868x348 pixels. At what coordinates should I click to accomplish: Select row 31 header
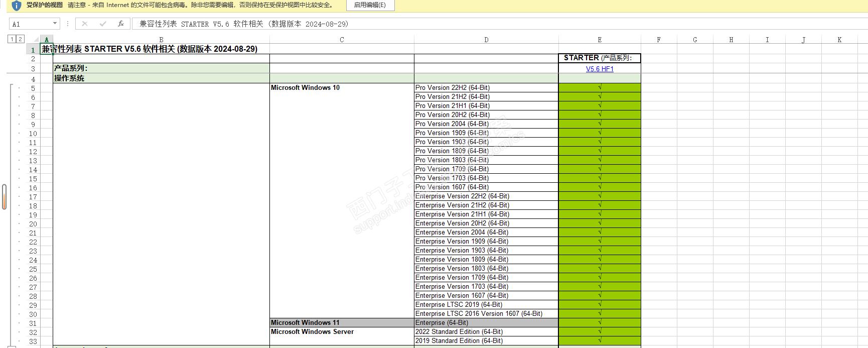[33, 323]
